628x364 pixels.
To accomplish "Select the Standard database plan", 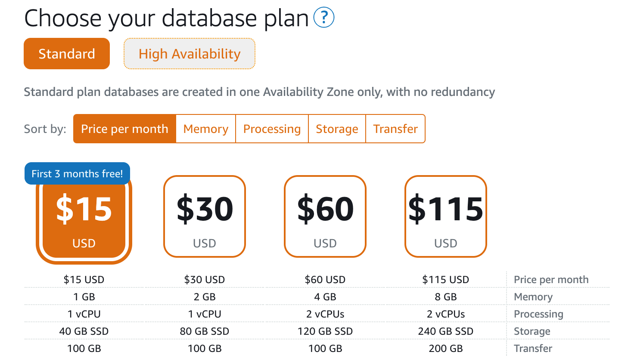I will tap(67, 54).
